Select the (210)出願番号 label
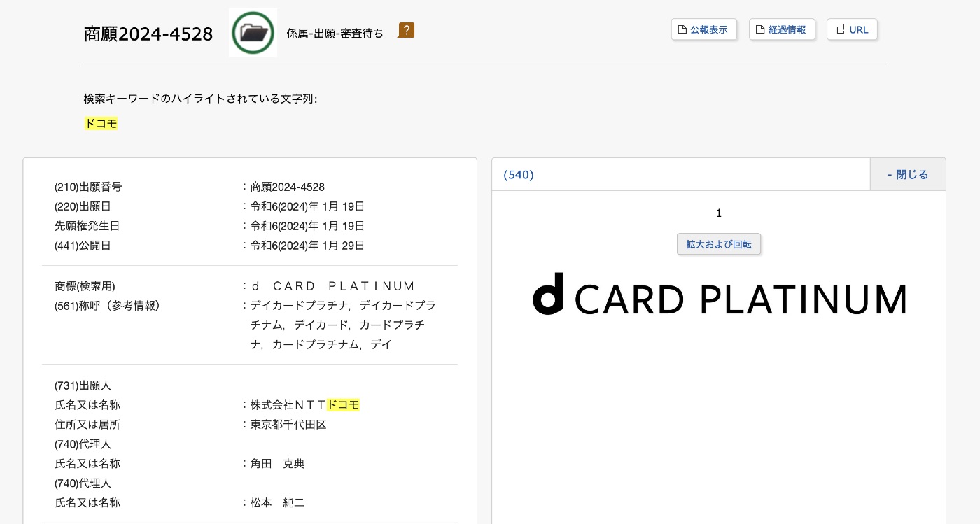The width and height of the screenshot is (980, 524). point(88,187)
